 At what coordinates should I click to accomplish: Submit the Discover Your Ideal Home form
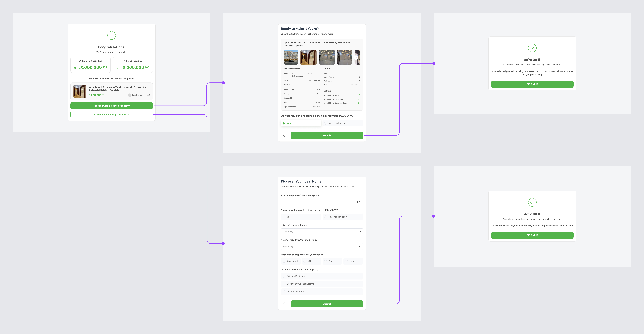click(327, 304)
